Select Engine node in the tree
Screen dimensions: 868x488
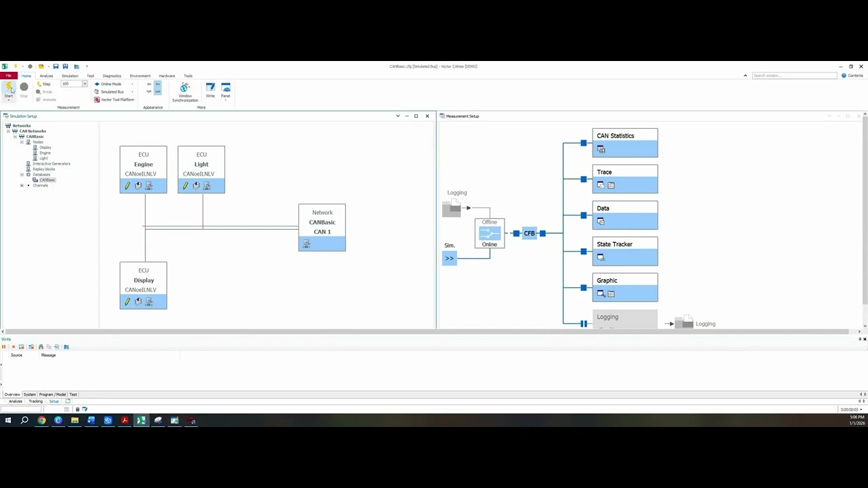pos(45,152)
